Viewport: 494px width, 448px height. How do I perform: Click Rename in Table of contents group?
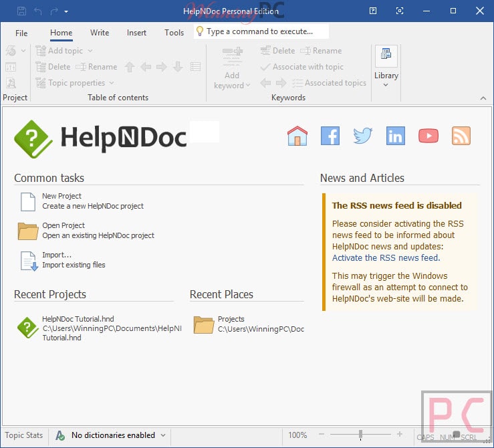(96, 67)
